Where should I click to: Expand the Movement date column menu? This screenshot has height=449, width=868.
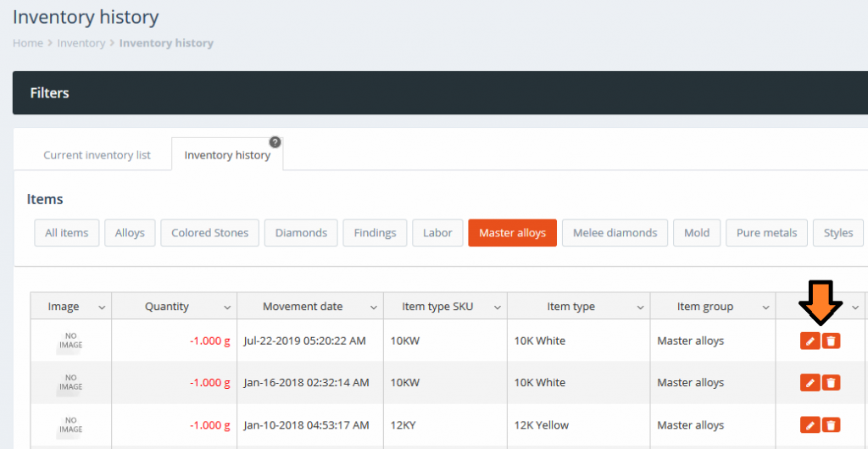pos(373,307)
